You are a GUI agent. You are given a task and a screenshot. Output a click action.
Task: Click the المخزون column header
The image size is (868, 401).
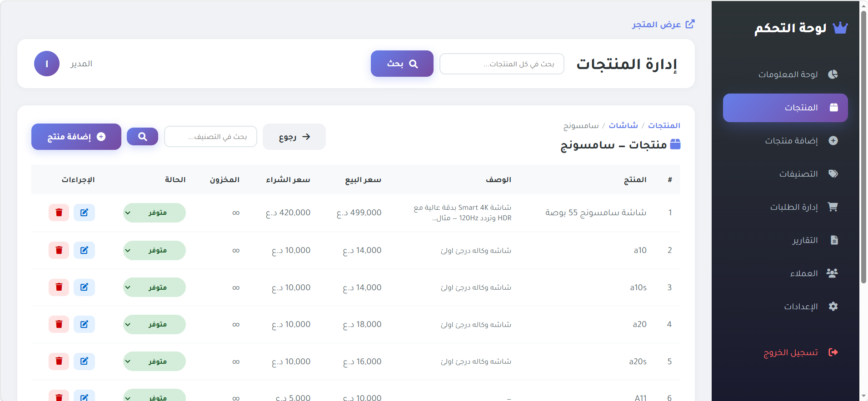pos(224,180)
